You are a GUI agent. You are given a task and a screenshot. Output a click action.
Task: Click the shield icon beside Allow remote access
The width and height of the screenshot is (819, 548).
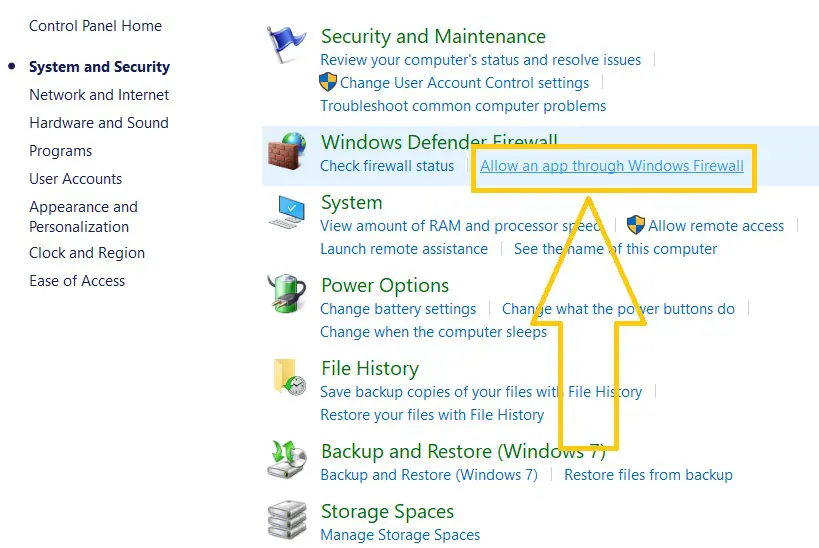point(636,225)
